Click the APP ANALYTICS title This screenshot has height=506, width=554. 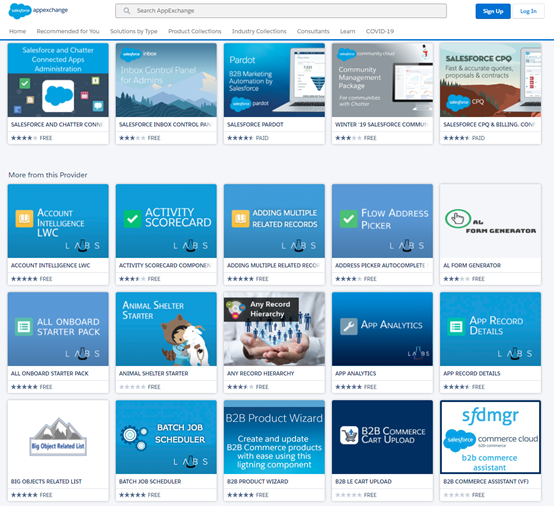pyautogui.click(x=356, y=373)
